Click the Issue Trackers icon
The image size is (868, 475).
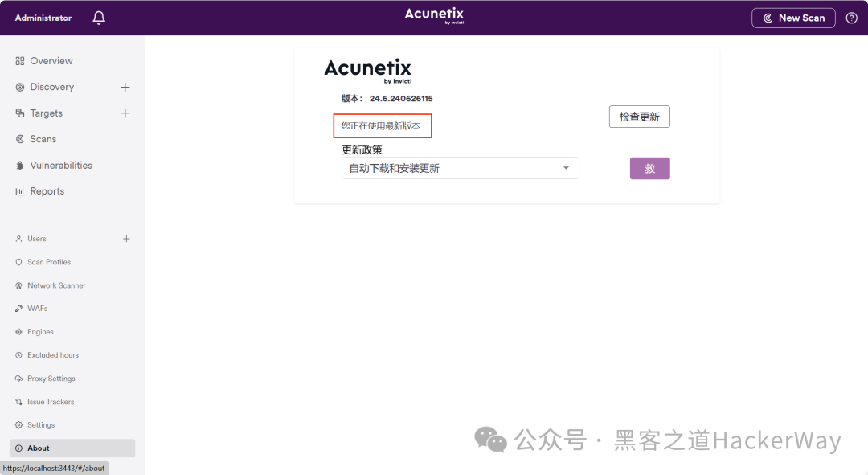[18, 402]
